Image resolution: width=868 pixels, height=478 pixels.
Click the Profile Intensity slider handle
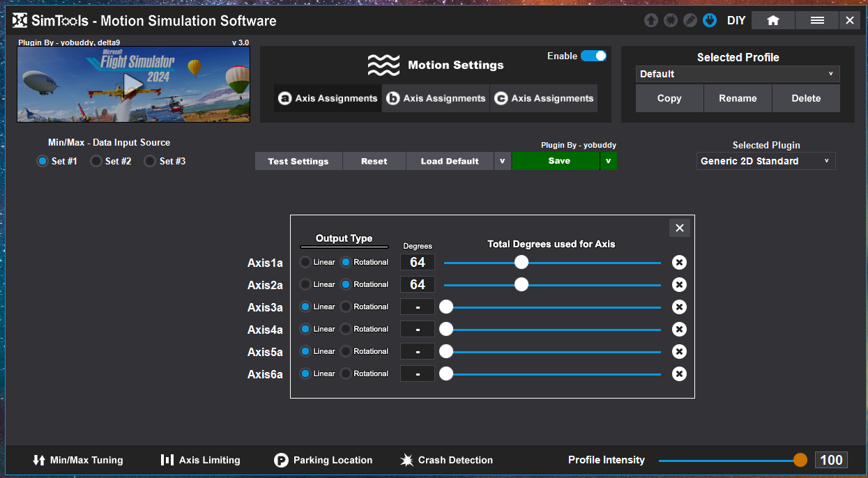coord(800,460)
